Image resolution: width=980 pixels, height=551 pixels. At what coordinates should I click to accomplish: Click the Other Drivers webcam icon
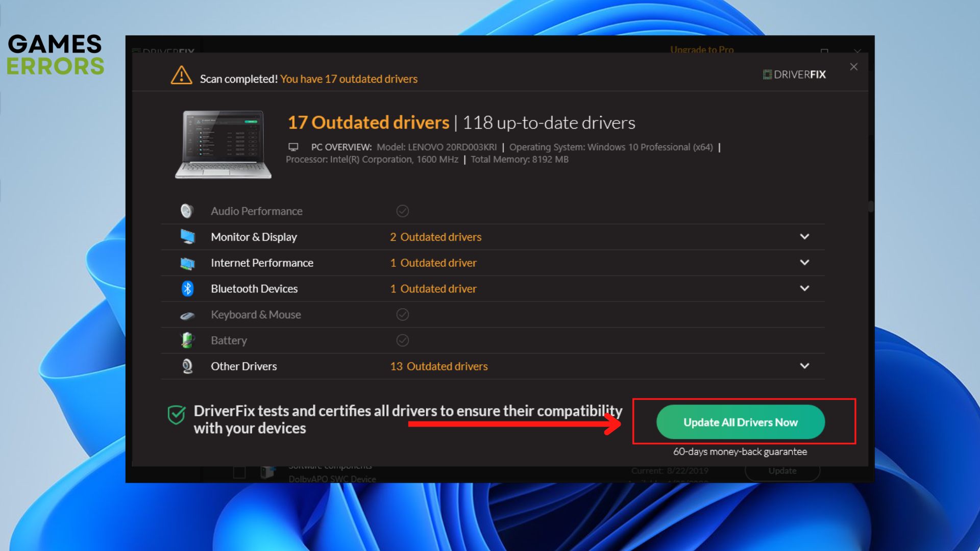[x=187, y=366]
